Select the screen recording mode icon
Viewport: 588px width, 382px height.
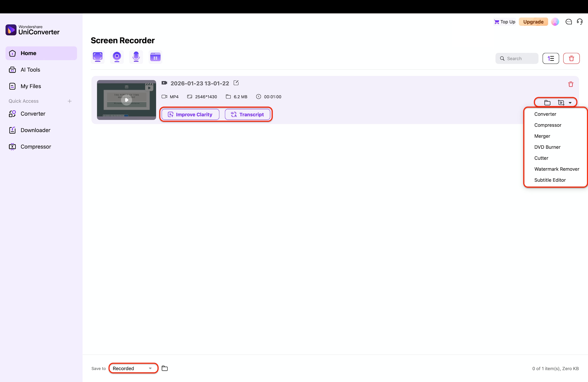click(x=97, y=57)
